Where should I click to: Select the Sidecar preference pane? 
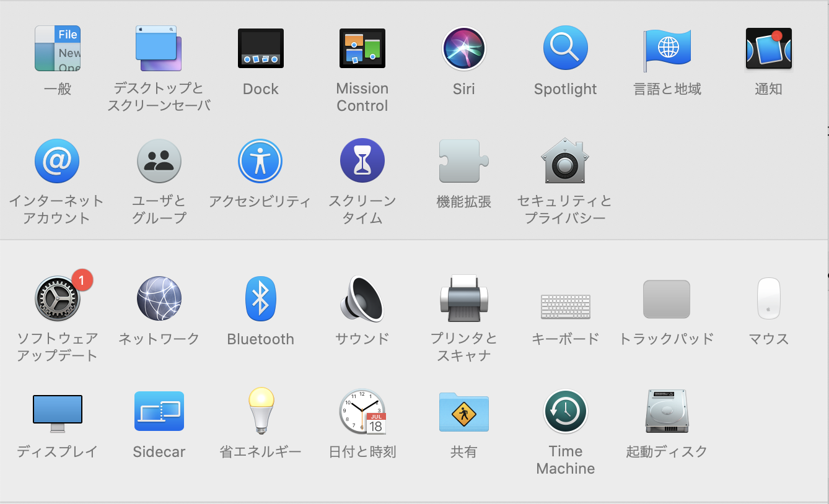point(159,411)
